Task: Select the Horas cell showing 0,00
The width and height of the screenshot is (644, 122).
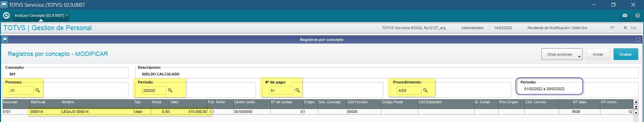Action: point(160,112)
